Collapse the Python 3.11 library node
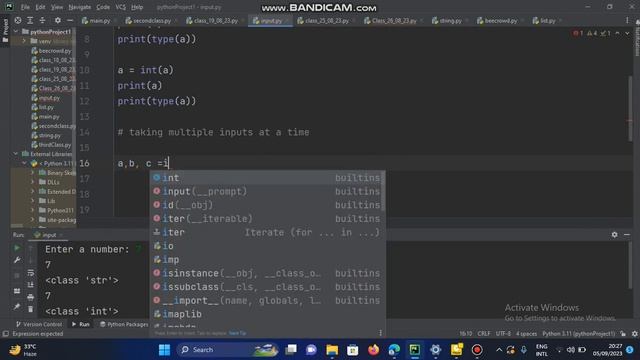This screenshot has width=640, height=360. pyautogui.click(x=24, y=163)
